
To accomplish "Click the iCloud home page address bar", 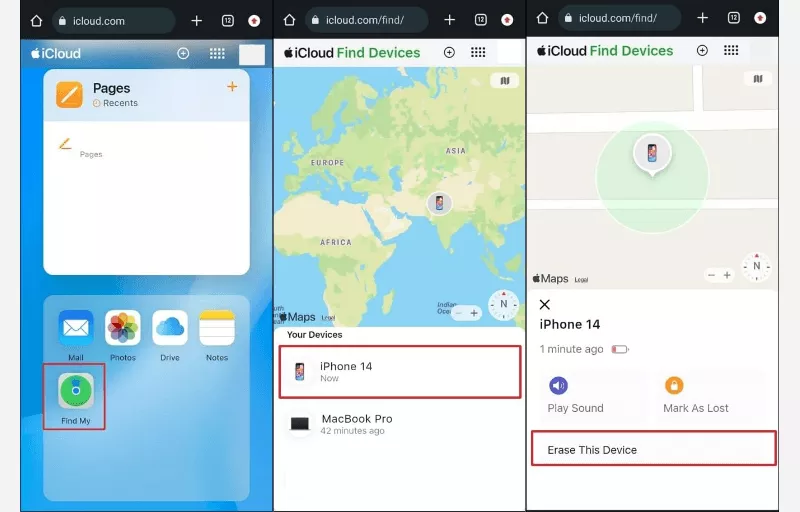I will [113, 20].
